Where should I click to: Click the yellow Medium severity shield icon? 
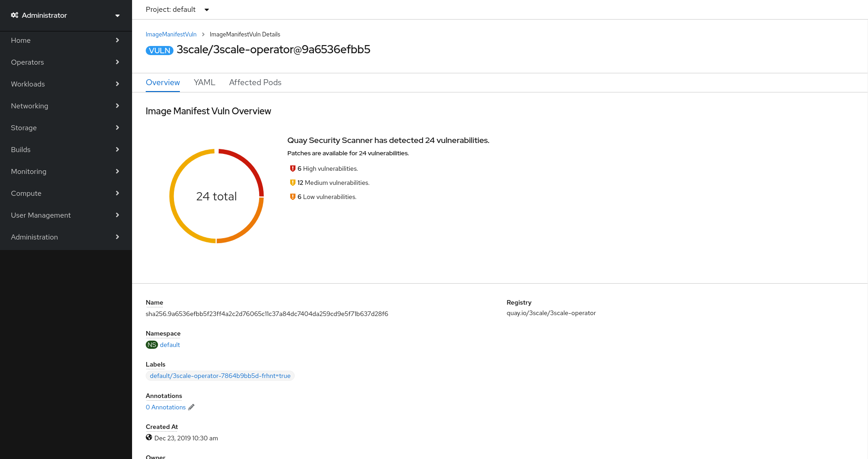pos(293,183)
